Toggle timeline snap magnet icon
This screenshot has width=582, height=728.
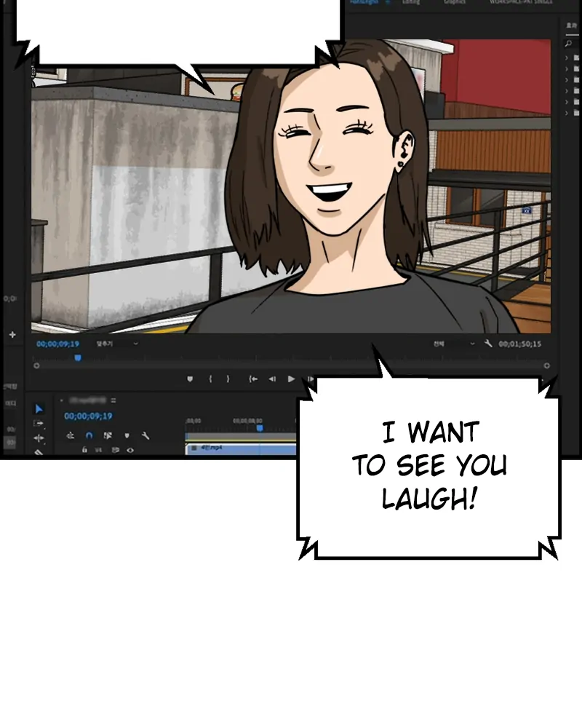89,435
